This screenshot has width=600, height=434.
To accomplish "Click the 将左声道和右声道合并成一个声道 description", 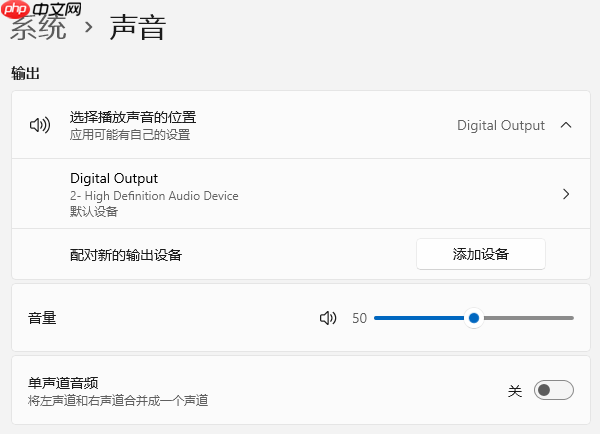I will (118, 401).
